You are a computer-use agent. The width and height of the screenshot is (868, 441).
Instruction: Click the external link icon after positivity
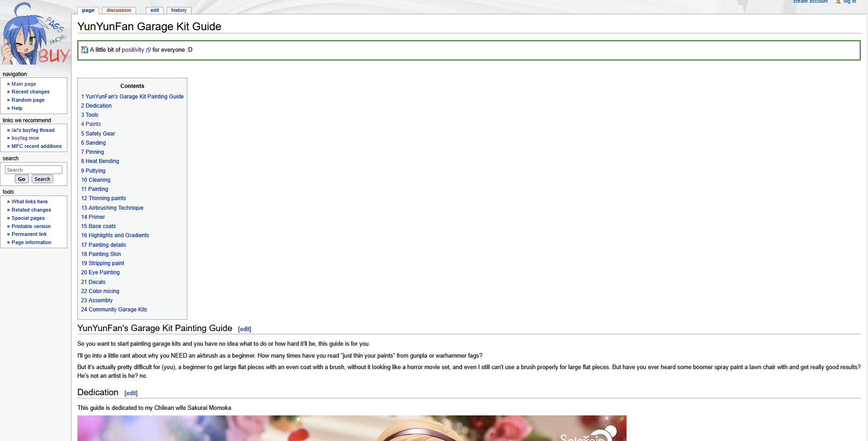(148, 50)
